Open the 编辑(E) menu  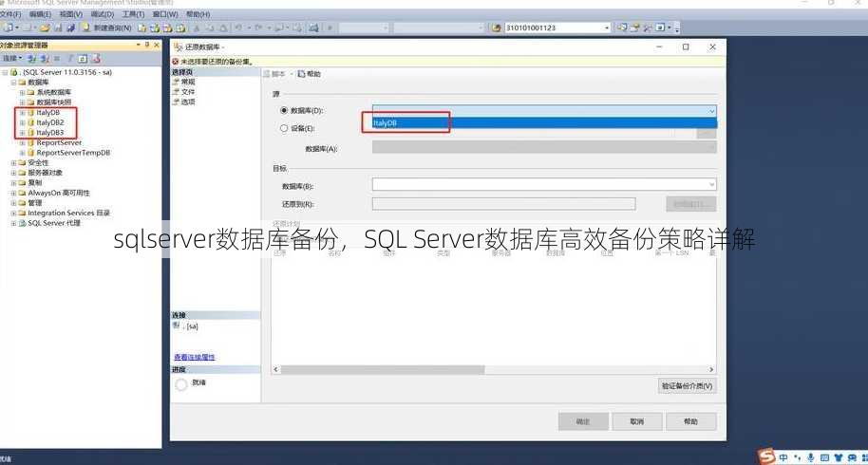pos(40,14)
